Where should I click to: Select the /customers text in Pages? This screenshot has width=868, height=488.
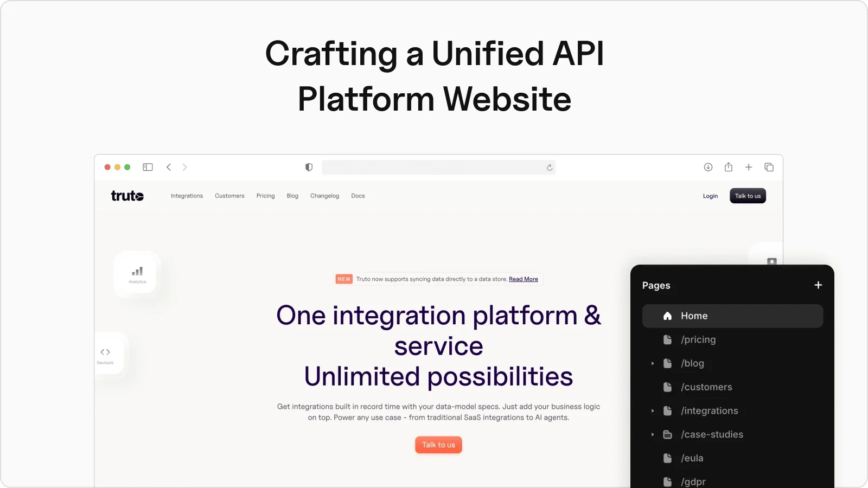point(706,387)
